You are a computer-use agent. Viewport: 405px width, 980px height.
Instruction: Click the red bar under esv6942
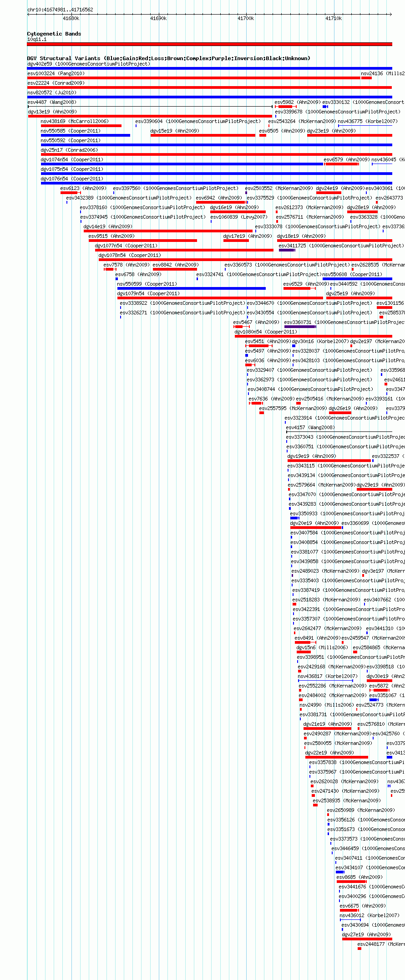[222, 202]
